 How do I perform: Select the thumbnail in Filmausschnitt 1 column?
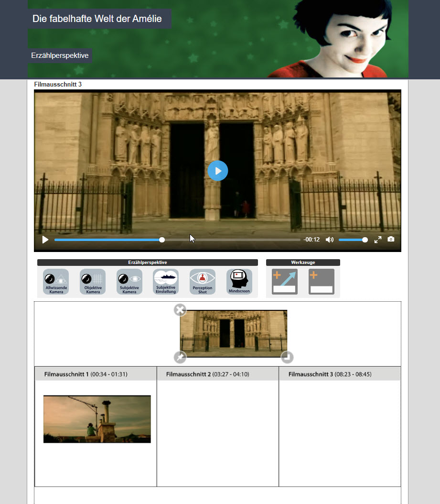97,419
